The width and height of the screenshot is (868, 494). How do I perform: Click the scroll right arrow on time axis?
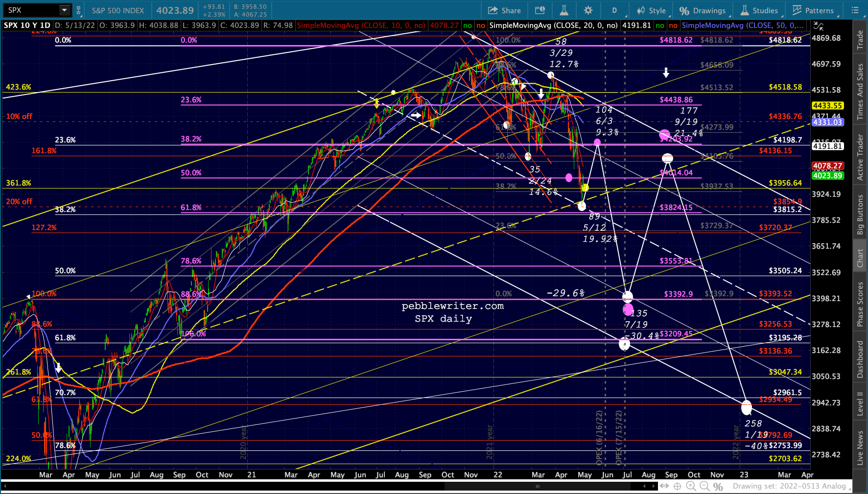click(x=653, y=486)
